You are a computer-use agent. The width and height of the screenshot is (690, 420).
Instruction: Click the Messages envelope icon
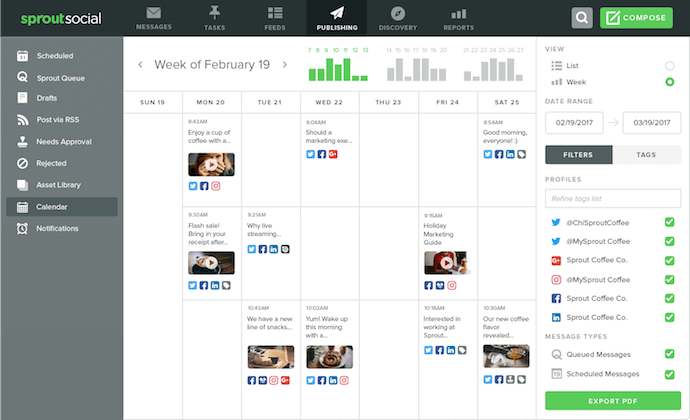(x=153, y=13)
